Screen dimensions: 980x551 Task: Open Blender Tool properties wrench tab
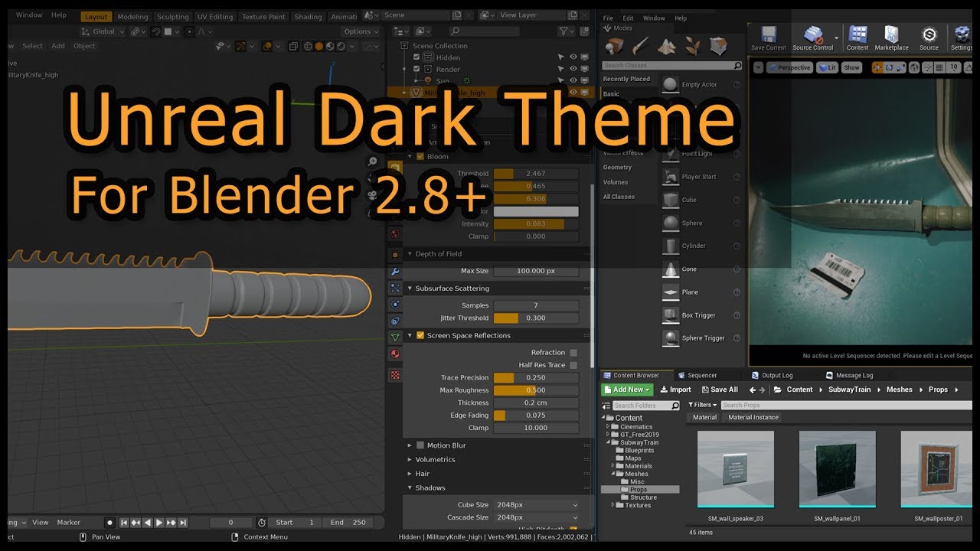[395, 271]
